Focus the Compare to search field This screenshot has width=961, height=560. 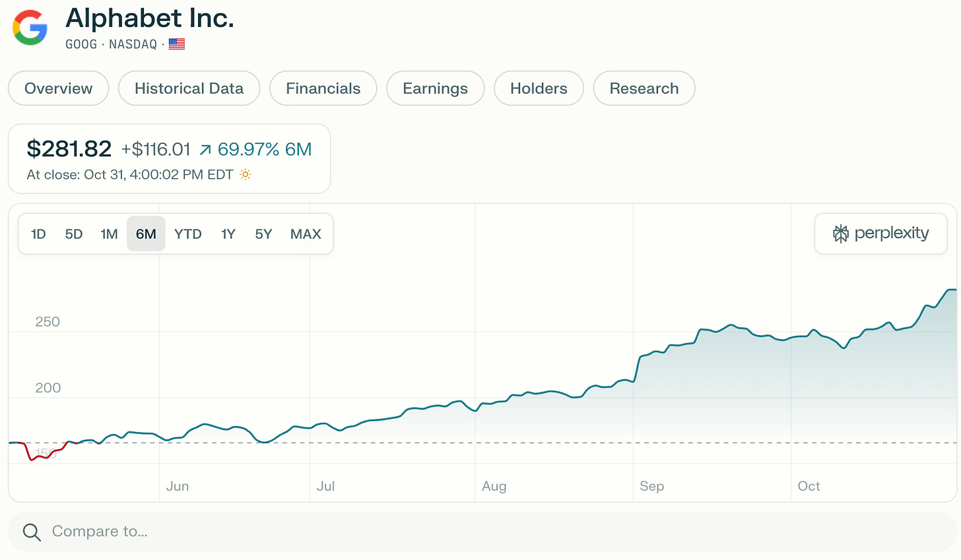[x=482, y=532]
